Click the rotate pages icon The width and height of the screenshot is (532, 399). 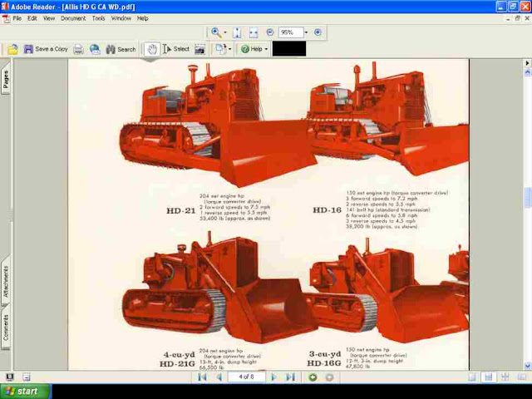pos(221,50)
